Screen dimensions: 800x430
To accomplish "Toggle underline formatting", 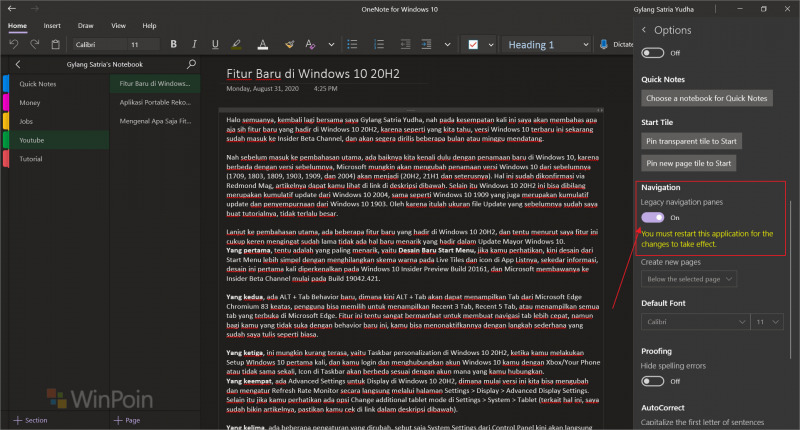I will (x=215, y=44).
